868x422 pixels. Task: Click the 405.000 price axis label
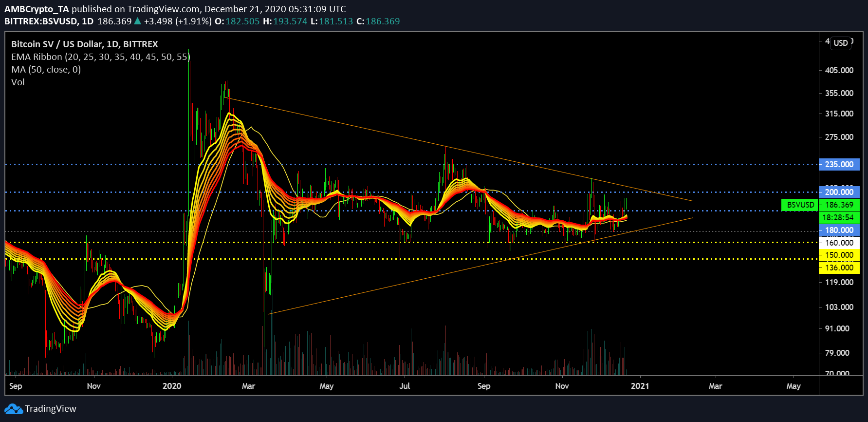(x=839, y=70)
